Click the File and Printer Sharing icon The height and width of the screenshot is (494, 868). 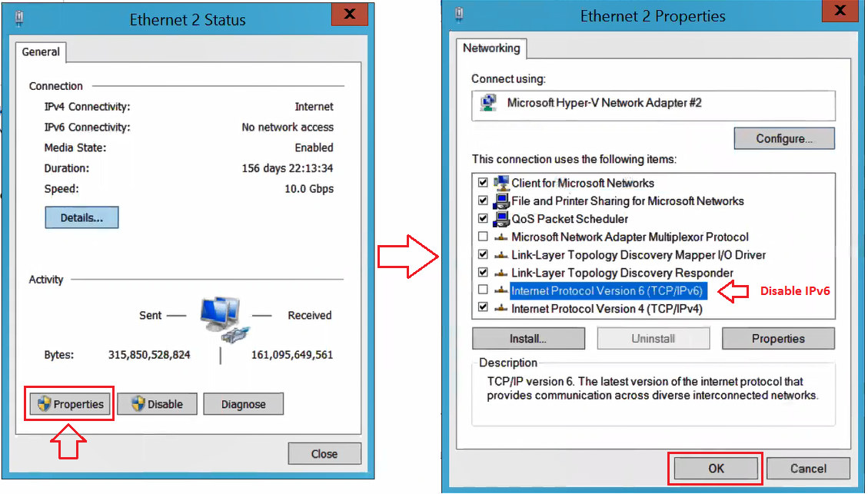(501, 201)
